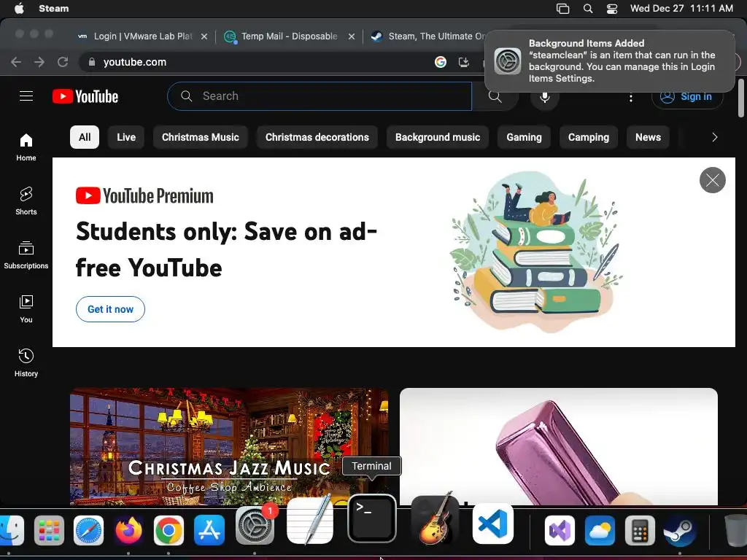Open Firefox from the dock
The width and height of the screenshot is (747, 560).
128,530
